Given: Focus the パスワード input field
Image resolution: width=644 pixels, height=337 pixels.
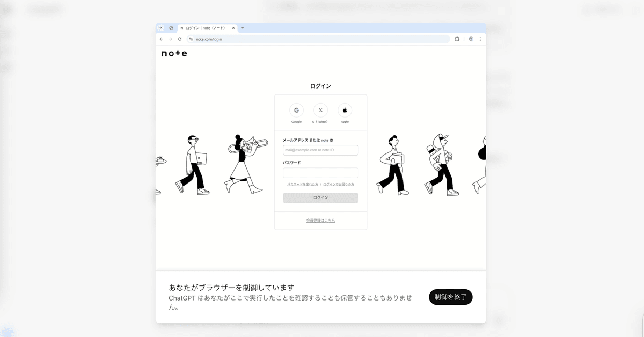Looking at the screenshot, I should [320, 173].
